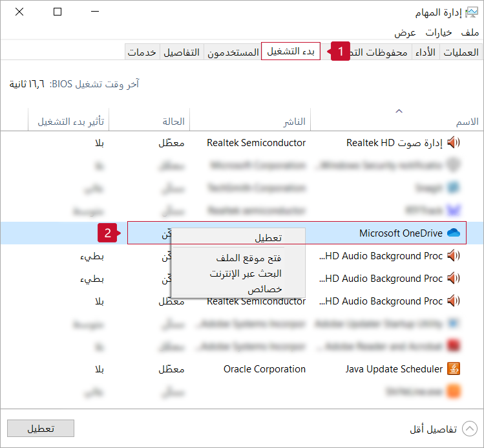Click the Java Update Scheduler icon
Viewport: 484px width, 448px height.
click(x=454, y=369)
